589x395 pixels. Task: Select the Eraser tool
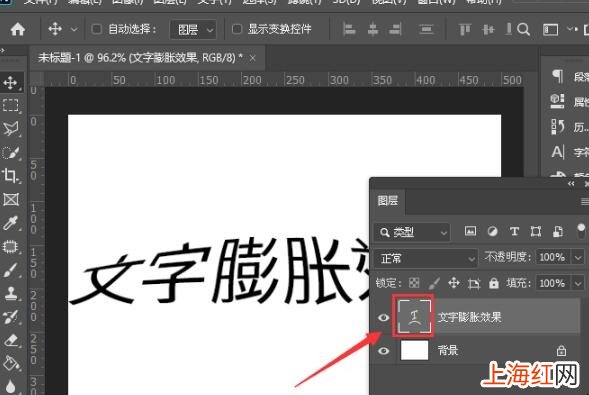coord(10,341)
